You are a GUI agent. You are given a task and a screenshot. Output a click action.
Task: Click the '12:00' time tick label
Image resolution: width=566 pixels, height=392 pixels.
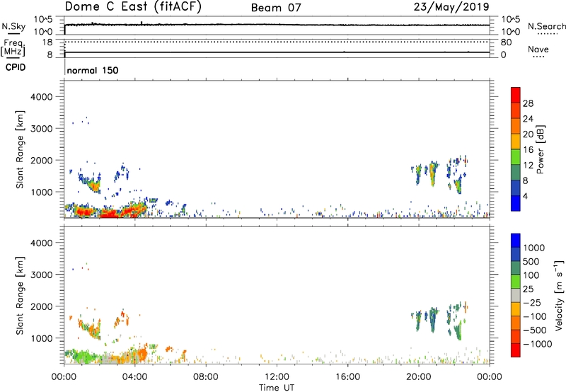point(277,377)
